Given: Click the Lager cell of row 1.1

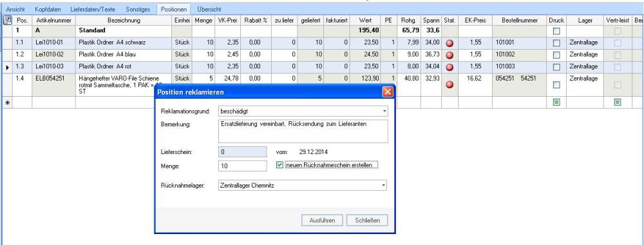Looking at the screenshot, I should [585, 43].
